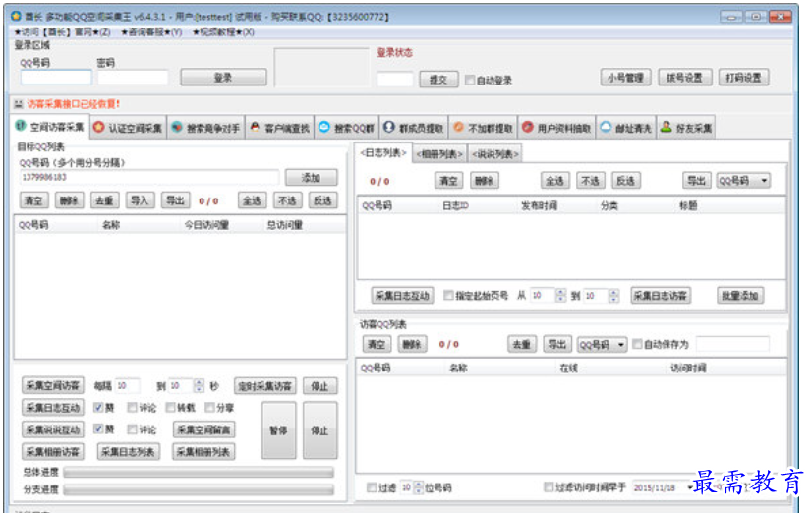Enable the 分享 checkbox

tap(209, 408)
